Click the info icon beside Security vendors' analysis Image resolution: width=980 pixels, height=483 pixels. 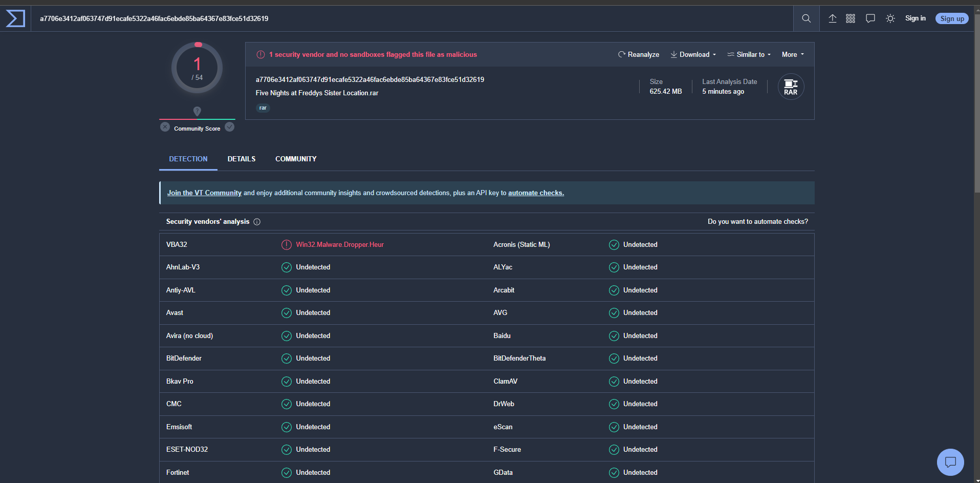(x=257, y=222)
